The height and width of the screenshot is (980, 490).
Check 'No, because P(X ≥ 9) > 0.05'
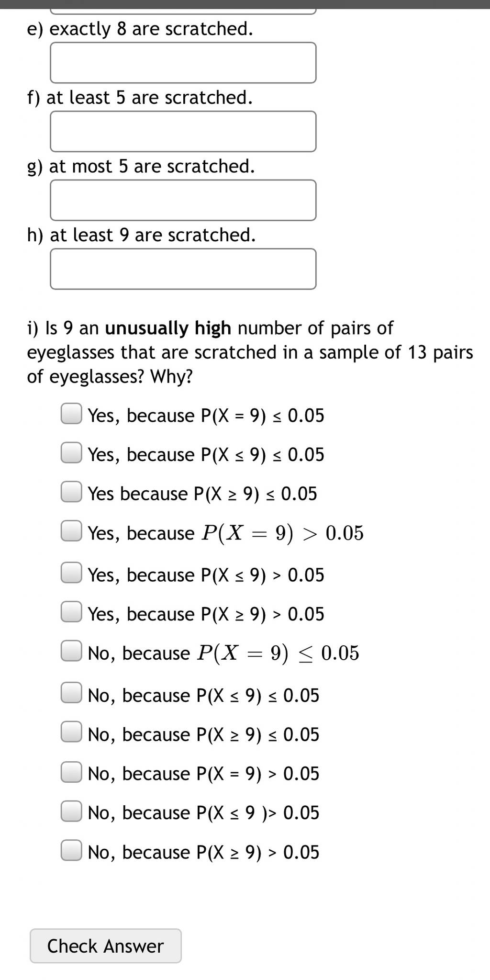(71, 850)
